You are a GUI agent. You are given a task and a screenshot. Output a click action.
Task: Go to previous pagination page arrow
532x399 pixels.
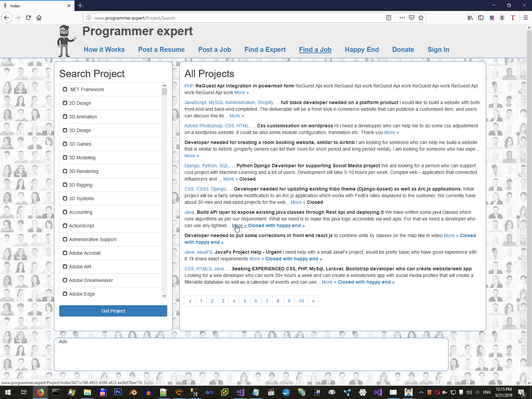click(x=190, y=301)
